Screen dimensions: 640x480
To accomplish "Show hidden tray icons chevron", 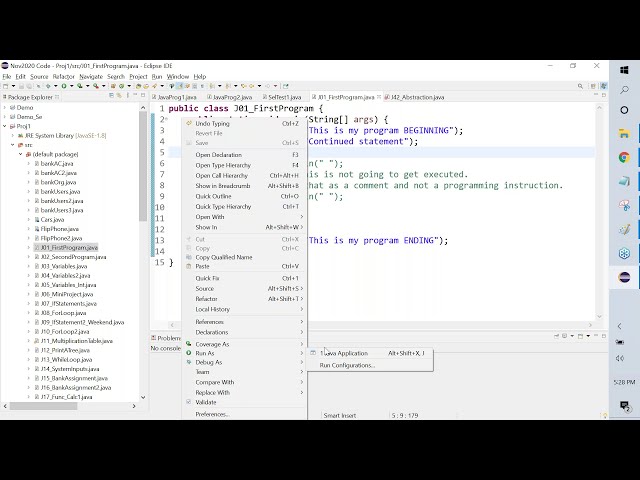I will [x=620, y=326].
